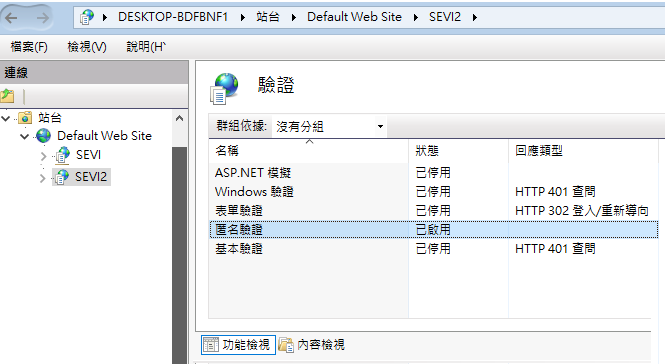
Task: Click HTTP 302 登入/重新導向 cell
Action: 581,211
